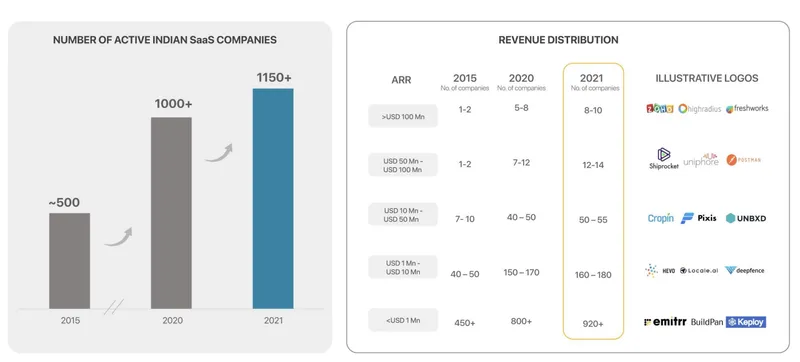Click the 2020 column header in the table
800x362 pixels.
(x=521, y=79)
